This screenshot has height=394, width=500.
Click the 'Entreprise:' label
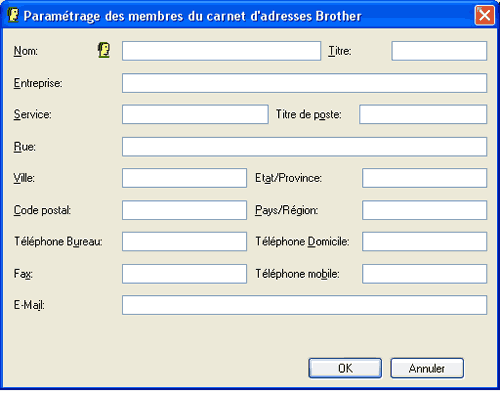pyautogui.click(x=38, y=83)
